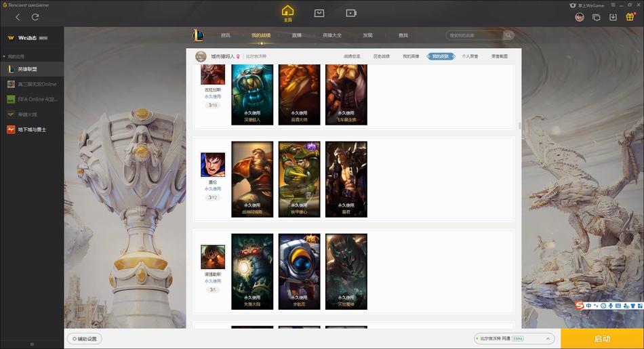Image resolution: width=644 pixels, height=349 pixels.
Task: Switch to the 历史战绩 sub-tab
Action: (x=382, y=56)
